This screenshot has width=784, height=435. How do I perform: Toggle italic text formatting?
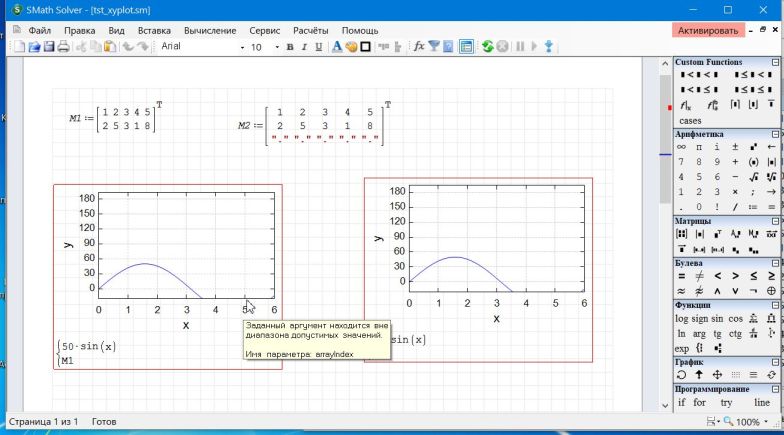point(304,47)
